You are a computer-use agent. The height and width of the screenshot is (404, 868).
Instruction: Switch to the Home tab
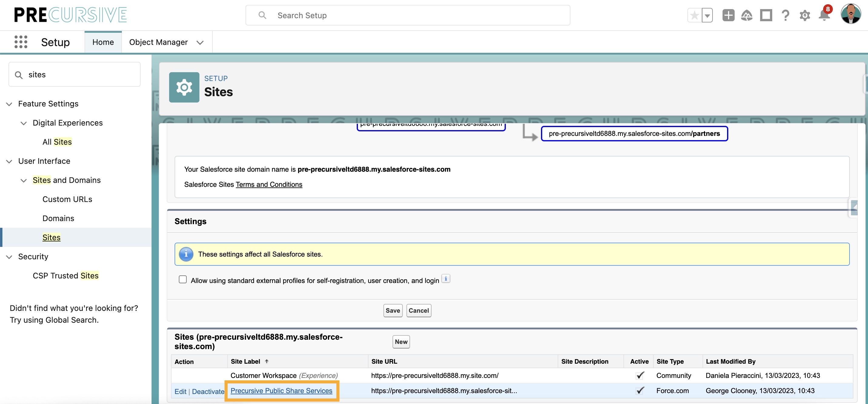pos(103,42)
